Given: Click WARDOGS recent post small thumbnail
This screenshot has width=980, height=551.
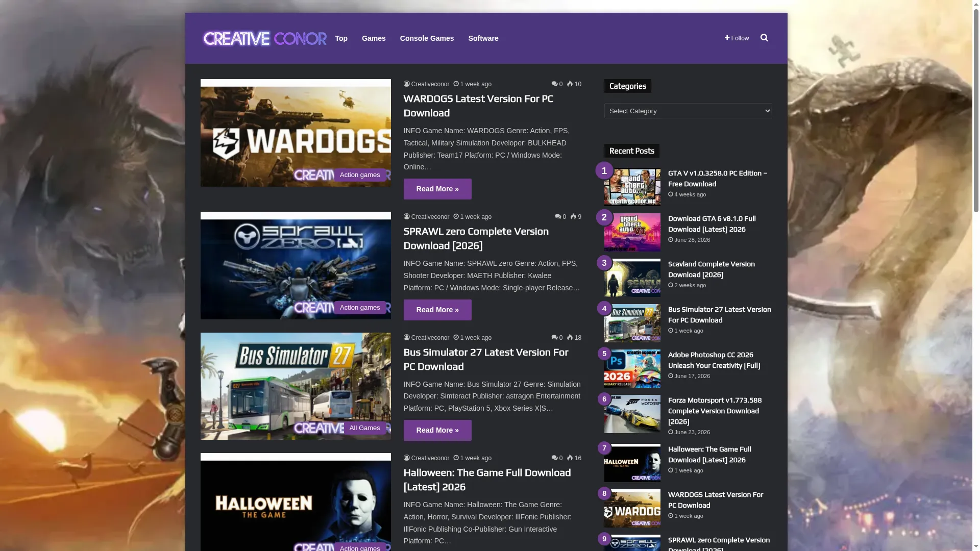Looking at the screenshot, I should coord(632,509).
